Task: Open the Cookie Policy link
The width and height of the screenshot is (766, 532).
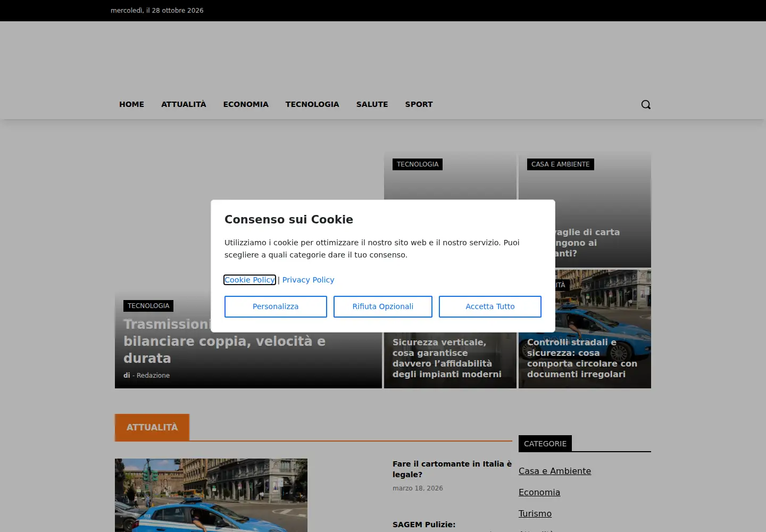Action: [x=249, y=280]
